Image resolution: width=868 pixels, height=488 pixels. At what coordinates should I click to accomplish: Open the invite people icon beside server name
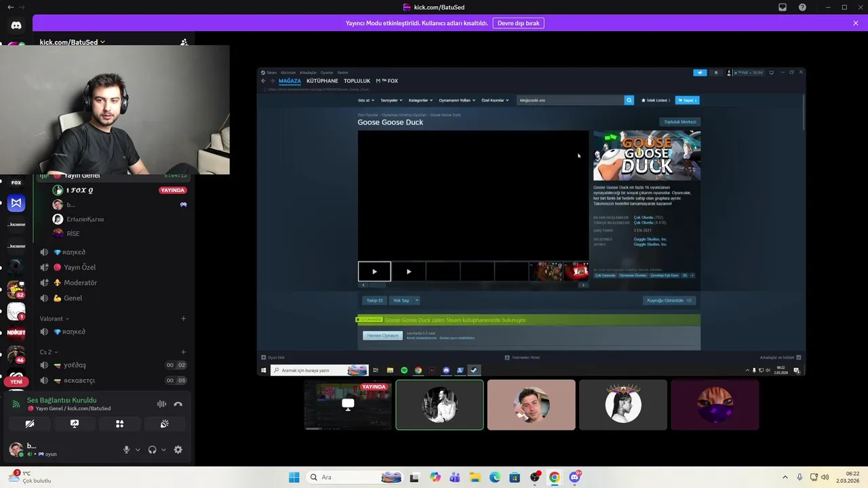[184, 42]
